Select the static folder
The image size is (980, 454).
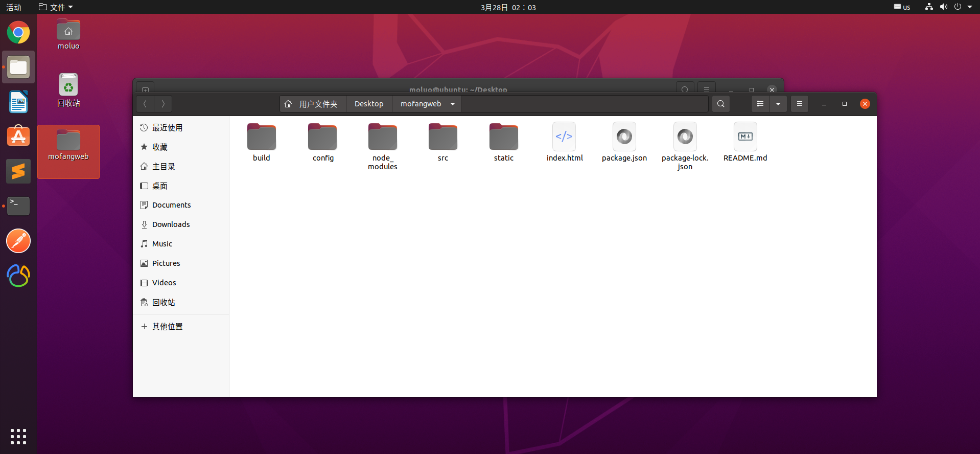pos(504,143)
